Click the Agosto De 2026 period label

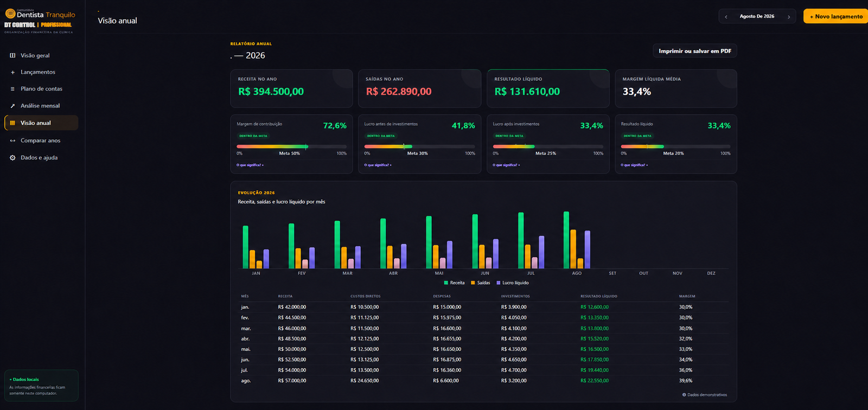pos(757,16)
